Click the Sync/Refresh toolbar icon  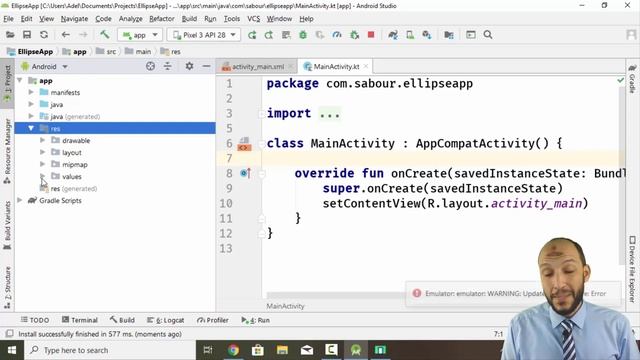[44, 35]
